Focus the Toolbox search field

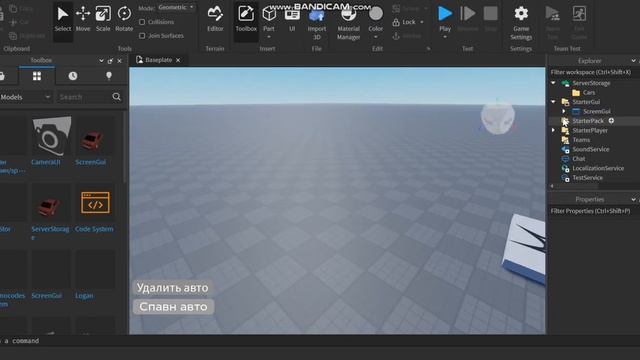[84, 97]
